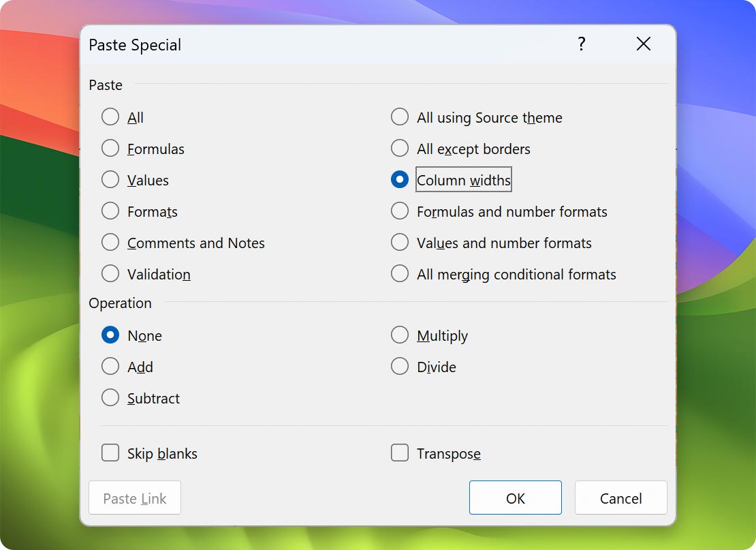Select Values paste option
The image size is (756, 550).
pyautogui.click(x=110, y=180)
